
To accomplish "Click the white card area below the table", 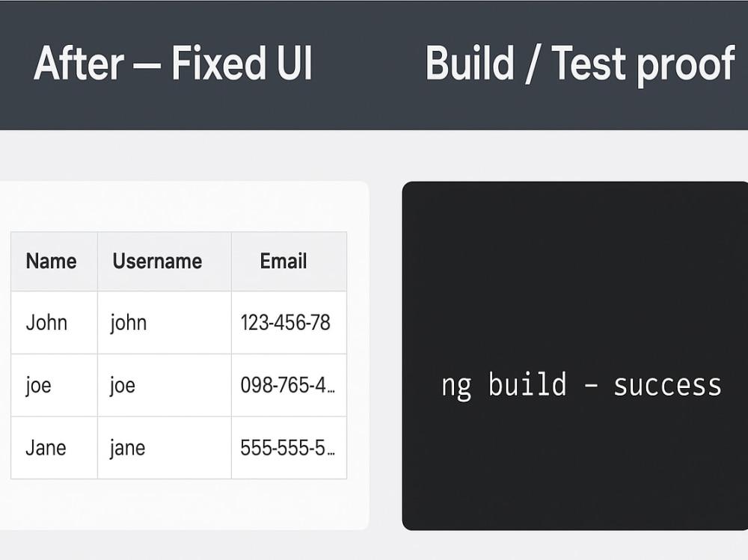I will (x=184, y=504).
